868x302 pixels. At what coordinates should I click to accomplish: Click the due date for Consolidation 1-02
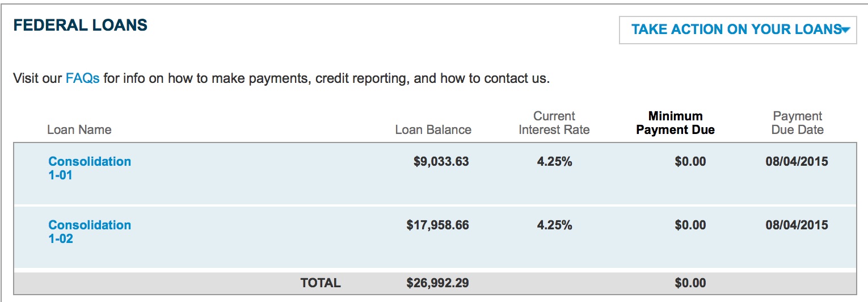point(797,225)
